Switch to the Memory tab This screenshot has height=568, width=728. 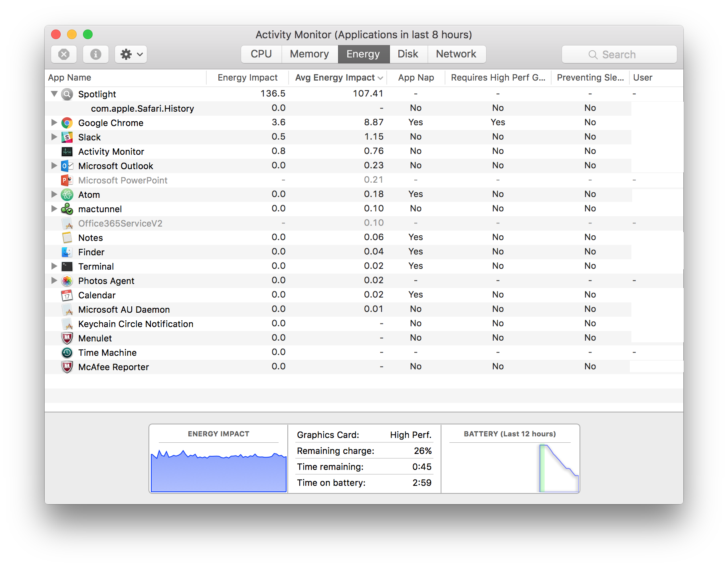310,54
